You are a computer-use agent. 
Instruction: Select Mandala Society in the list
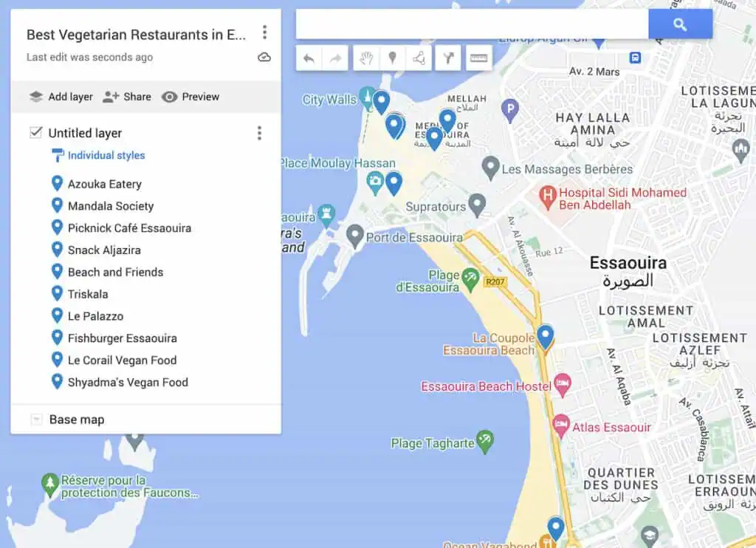(111, 206)
